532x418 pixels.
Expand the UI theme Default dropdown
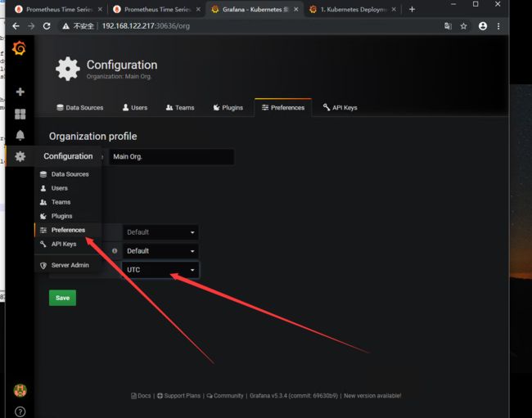[160, 232]
